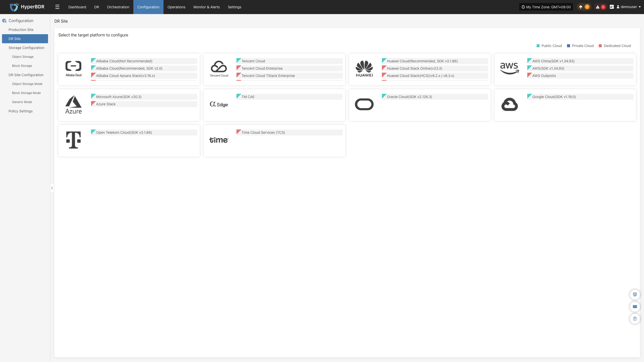
Task: Choose Alibaba Cloud(Recommended, SDK v2.0)
Action: click(x=144, y=68)
